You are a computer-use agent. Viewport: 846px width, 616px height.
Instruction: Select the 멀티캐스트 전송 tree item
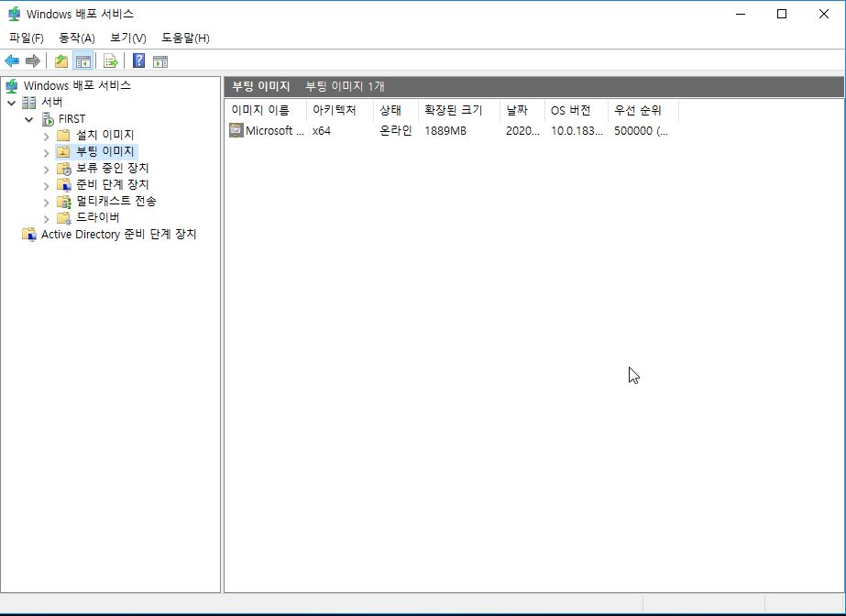point(116,201)
